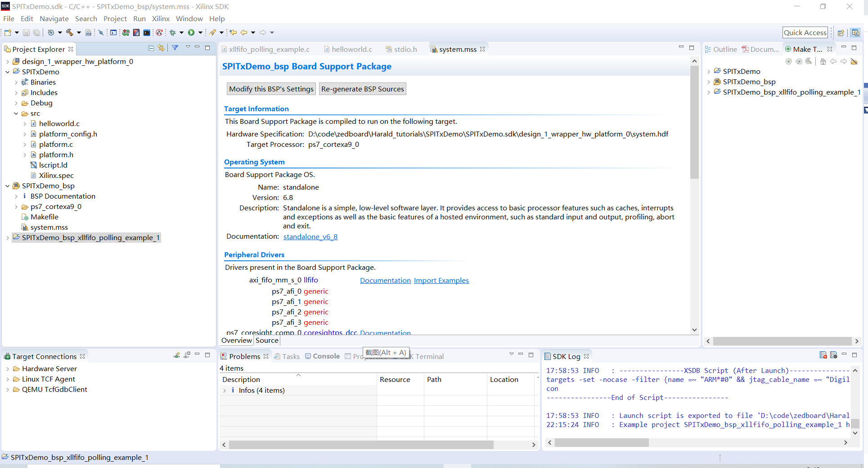Select the C/C++ perspective icon
The image size is (868, 468).
point(855,32)
